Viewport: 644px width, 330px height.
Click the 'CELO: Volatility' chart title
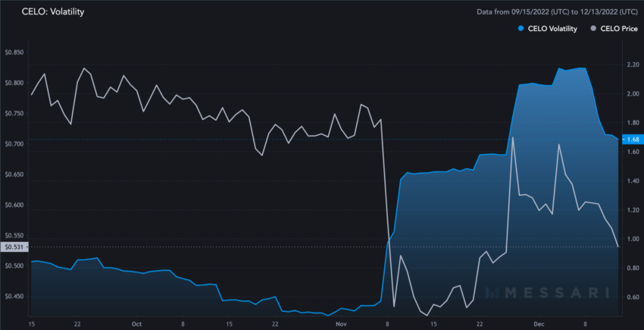pos(53,12)
